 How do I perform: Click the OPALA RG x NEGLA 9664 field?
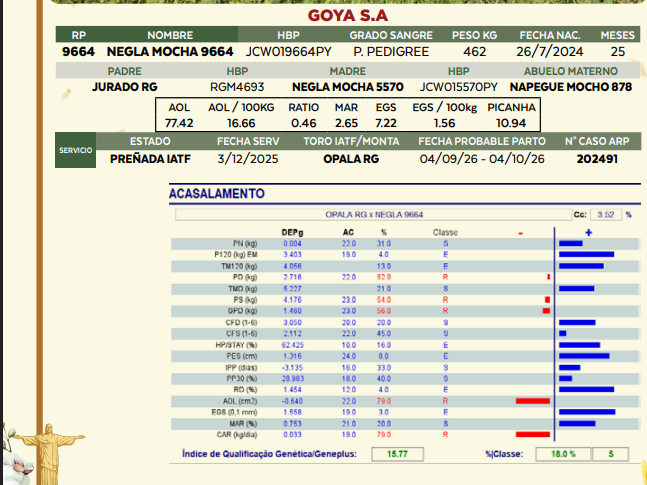(x=373, y=215)
